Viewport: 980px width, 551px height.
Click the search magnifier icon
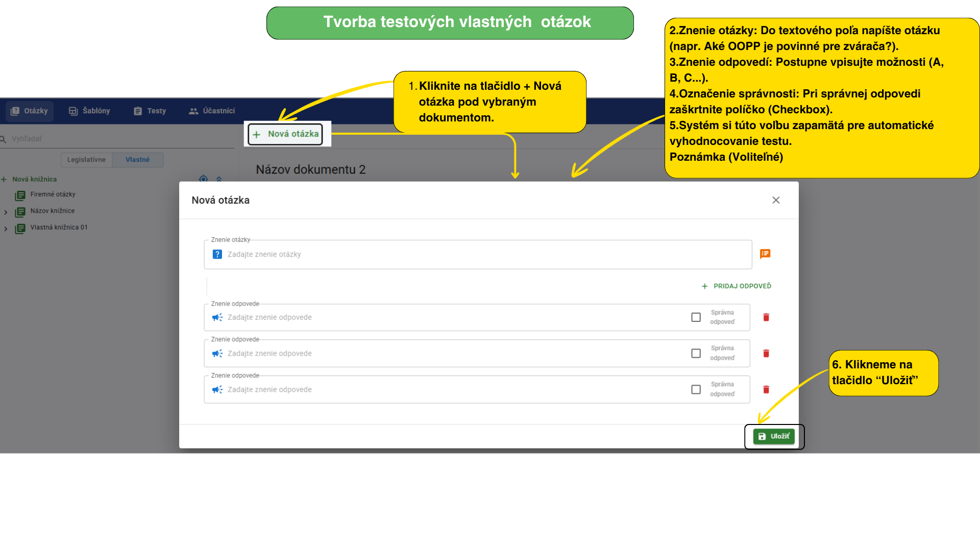[x=3, y=139]
